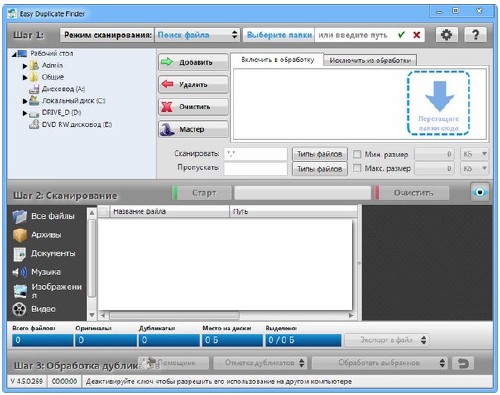Click the Сканировать mask field
This screenshot has height=395, width=500.
[256, 154]
